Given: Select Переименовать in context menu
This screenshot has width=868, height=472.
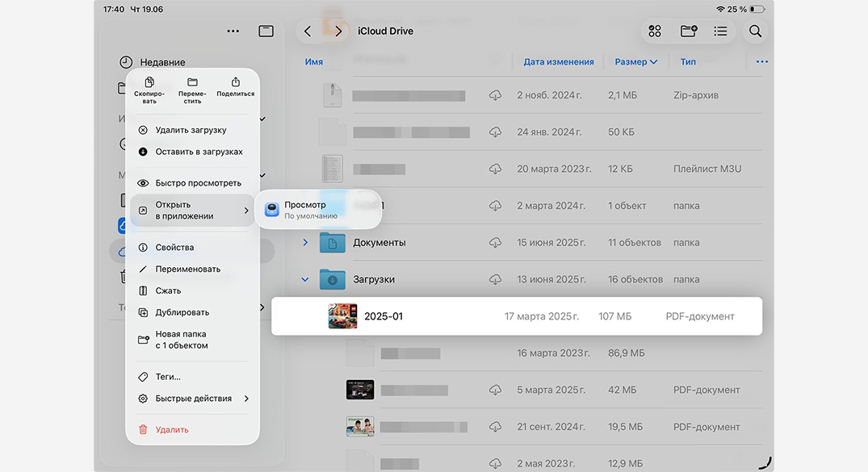Looking at the screenshot, I should click(x=187, y=269).
